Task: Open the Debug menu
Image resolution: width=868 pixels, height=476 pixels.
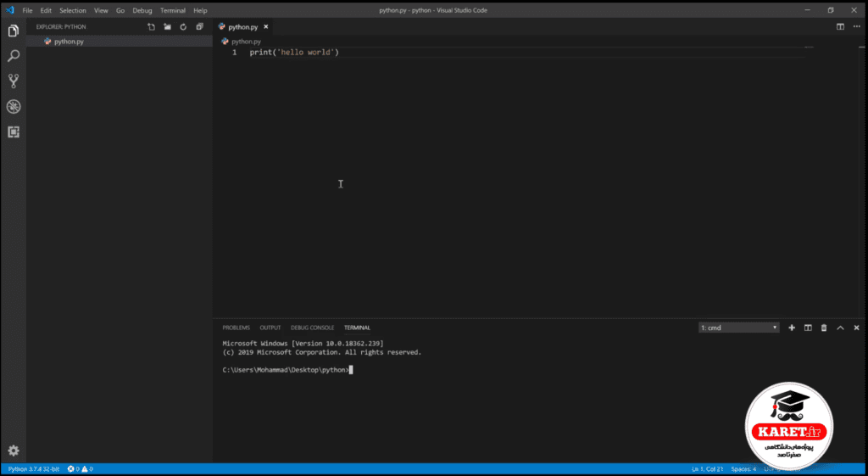Action: click(142, 10)
